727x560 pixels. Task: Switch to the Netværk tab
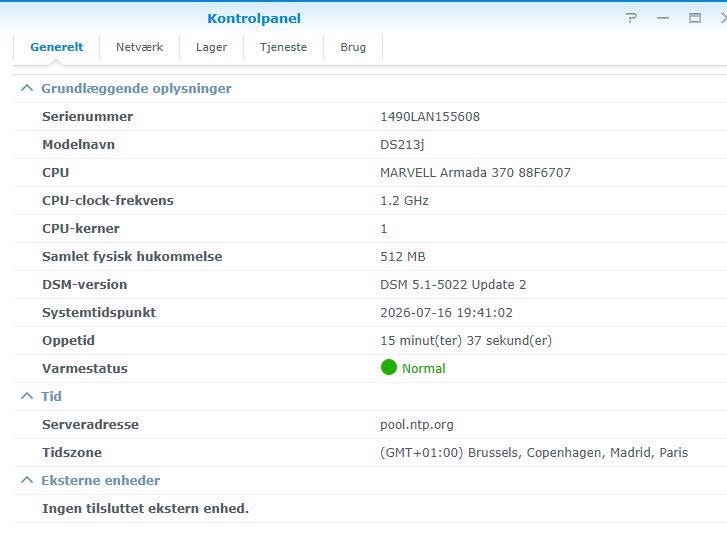(x=140, y=47)
